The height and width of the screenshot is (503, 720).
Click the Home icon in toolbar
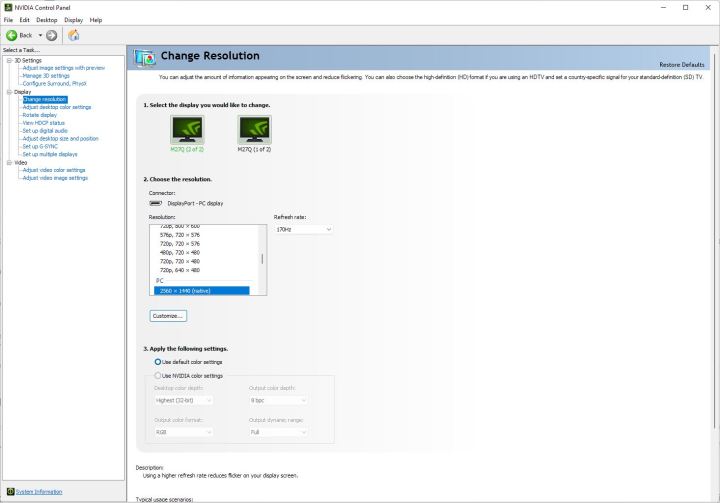(x=73, y=35)
